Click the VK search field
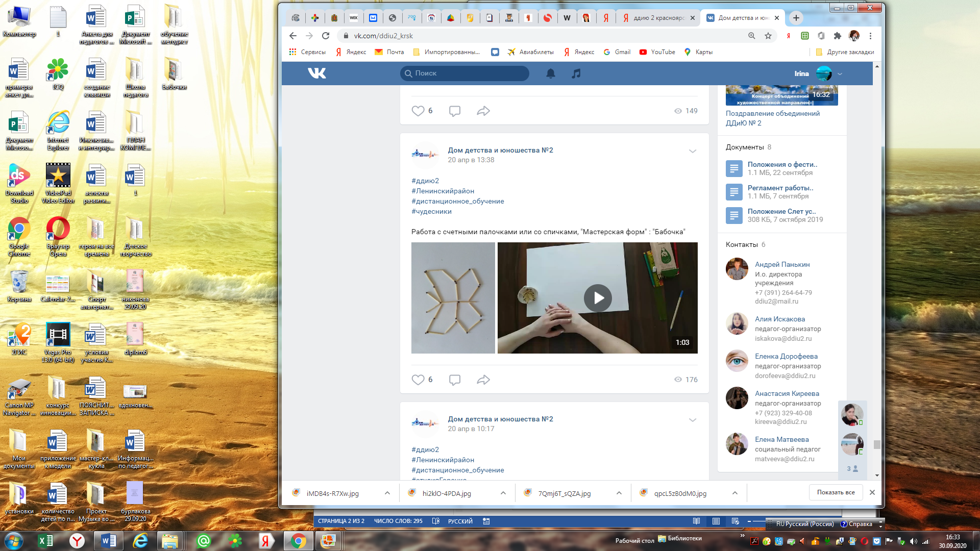This screenshot has width=980, height=551. (x=464, y=73)
